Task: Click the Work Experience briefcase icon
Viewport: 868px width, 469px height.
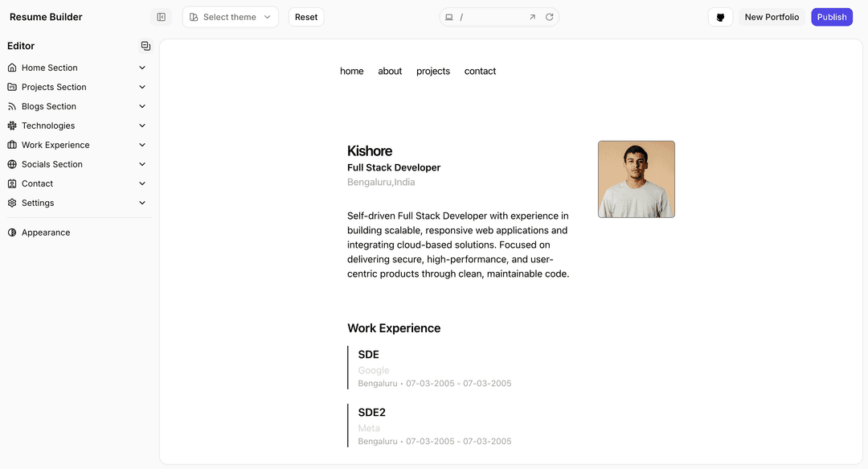Action: pos(12,145)
